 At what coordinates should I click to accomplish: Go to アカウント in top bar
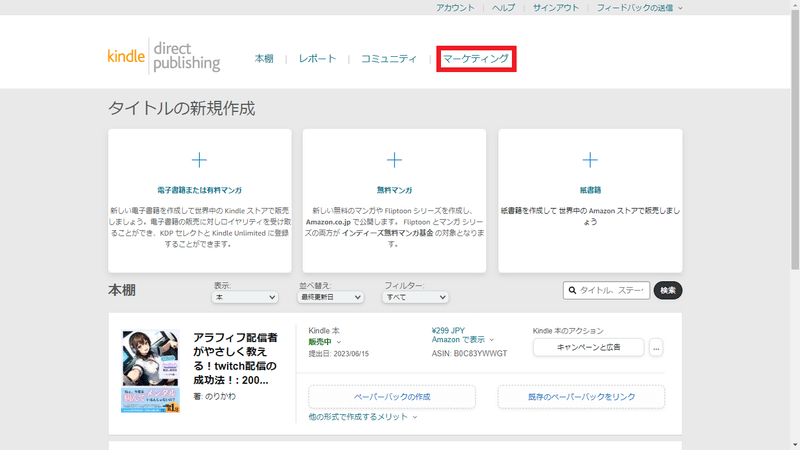click(455, 8)
